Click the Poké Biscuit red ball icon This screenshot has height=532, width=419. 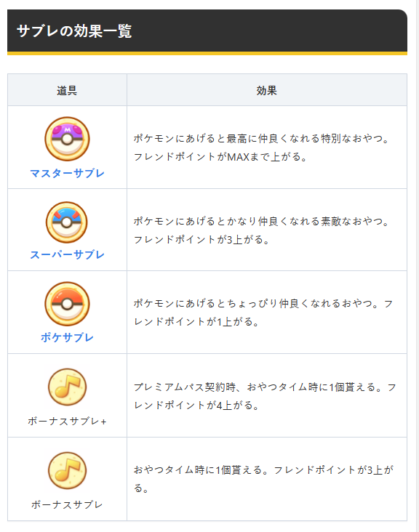tap(67, 304)
